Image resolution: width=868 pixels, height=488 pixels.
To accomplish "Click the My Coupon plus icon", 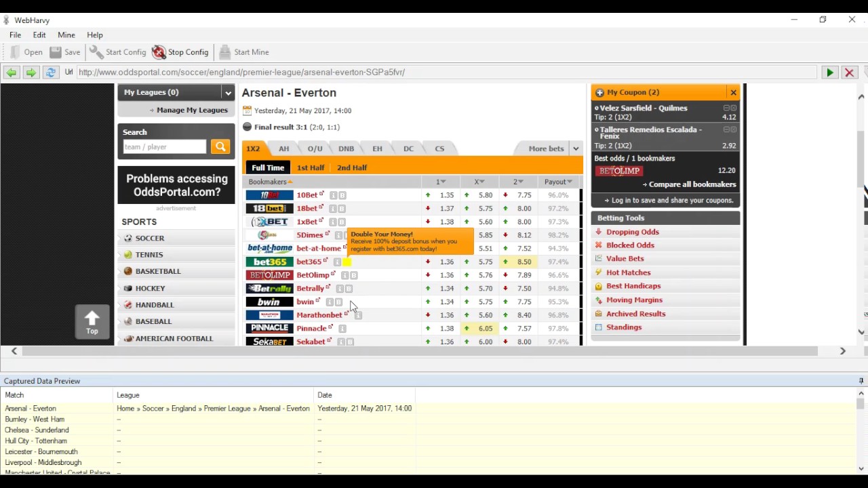I will click(x=599, y=93).
